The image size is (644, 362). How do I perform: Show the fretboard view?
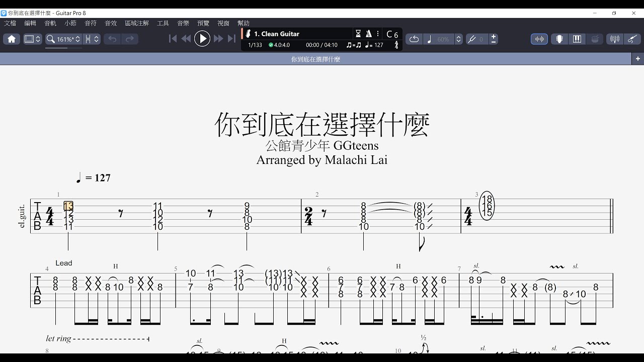click(559, 39)
